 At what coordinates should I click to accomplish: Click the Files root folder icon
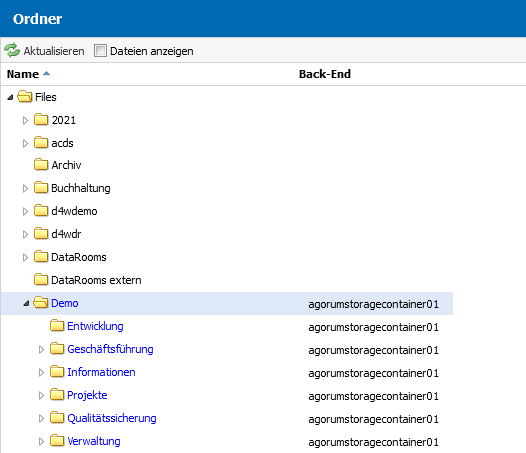point(25,97)
